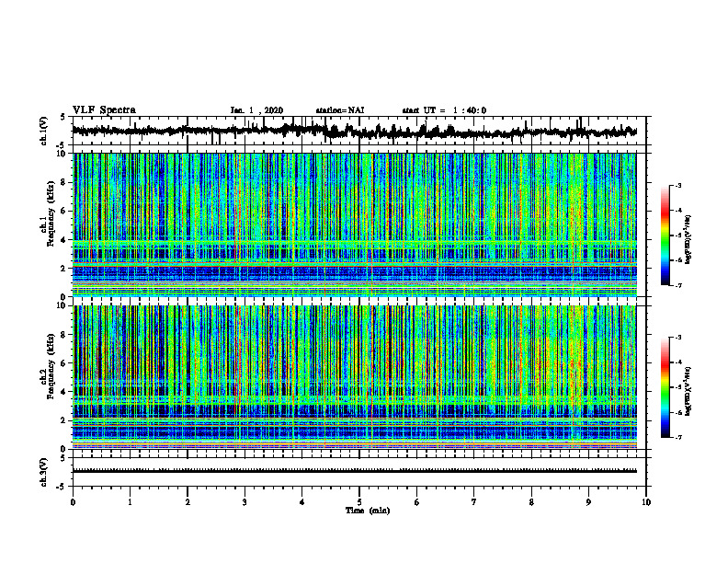Select the date text "Jan. 1, 2020"
728x563 pixels.
coord(256,110)
